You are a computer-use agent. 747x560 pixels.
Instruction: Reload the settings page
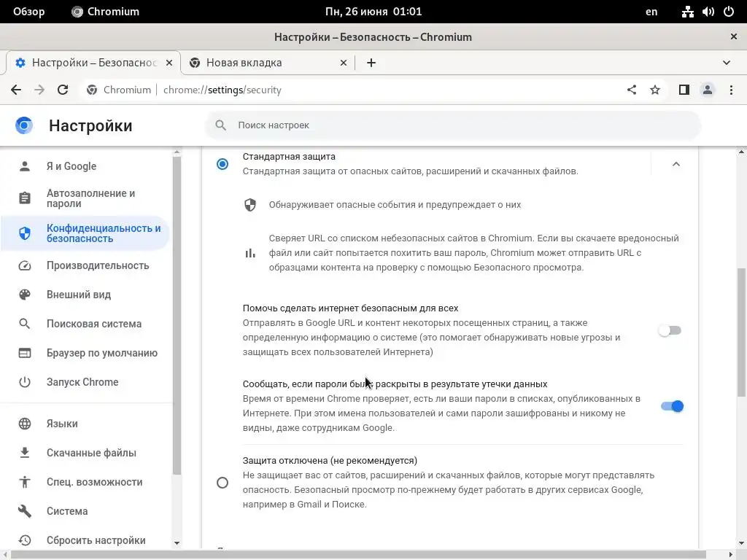(x=63, y=90)
